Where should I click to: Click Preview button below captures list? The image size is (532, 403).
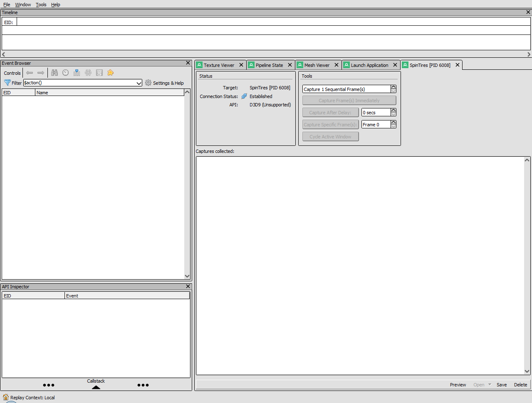point(458,385)
